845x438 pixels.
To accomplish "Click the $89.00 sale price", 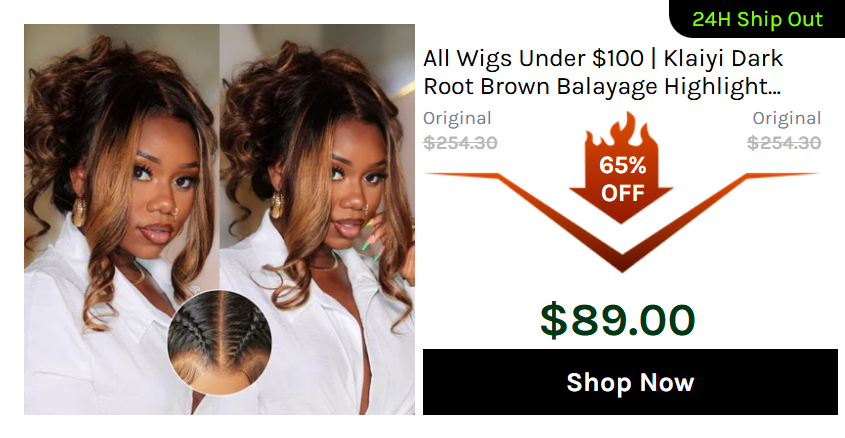I will [618, 321].
